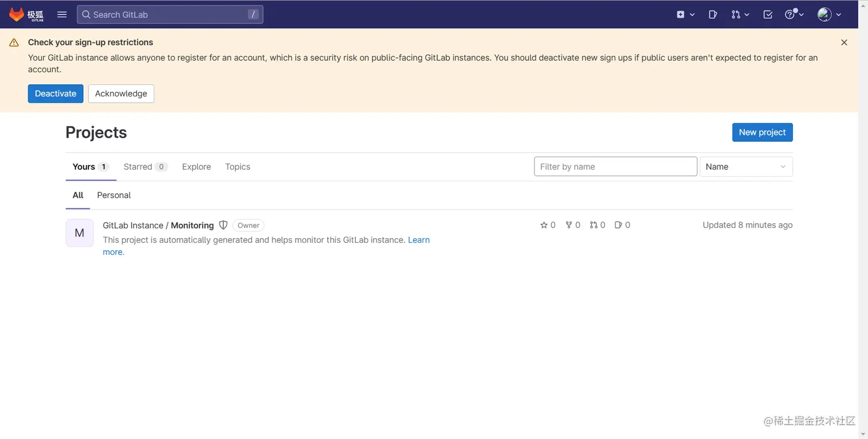The height and width of the screenshot is (439, 868).
Task: Click the page scrollbar down arrow
Action: 863,434
